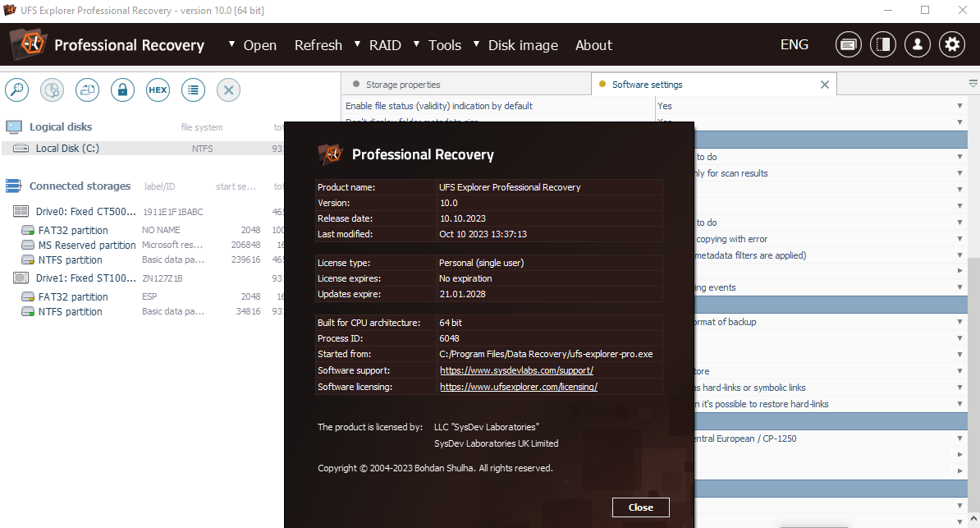This screenshot has height=528, width=980.
Task: Expand the 'format of backup' dropdown
Action: point(960,322)
